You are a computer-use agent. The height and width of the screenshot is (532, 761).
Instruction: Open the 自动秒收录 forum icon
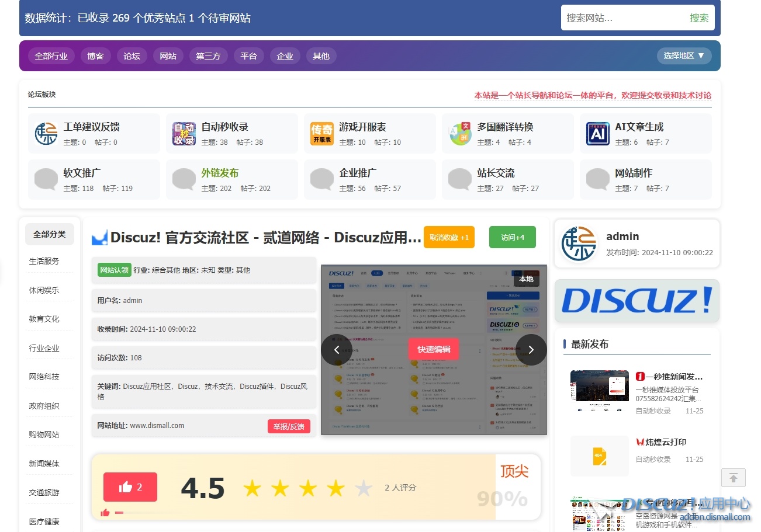(184, 134)
